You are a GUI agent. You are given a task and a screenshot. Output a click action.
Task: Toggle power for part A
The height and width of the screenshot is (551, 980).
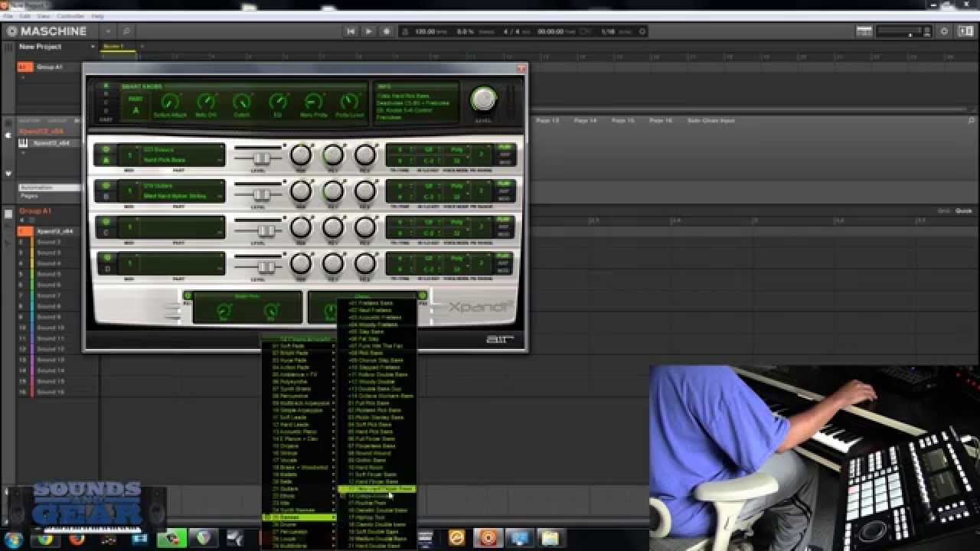coord(106,149)
